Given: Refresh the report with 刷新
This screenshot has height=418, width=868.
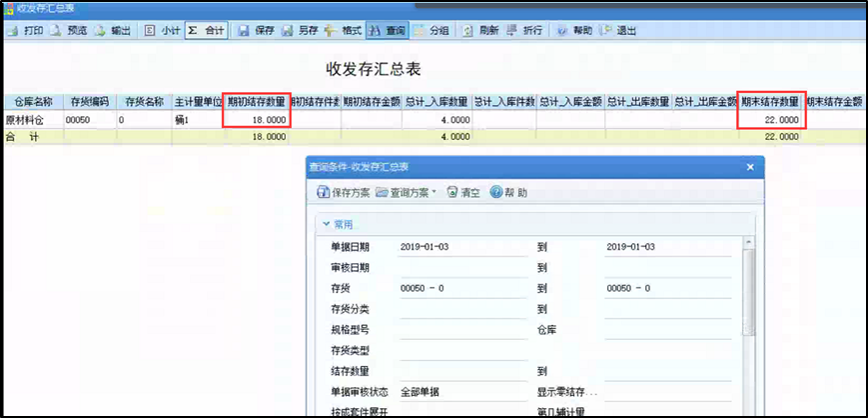Looking at the screenshot, I should [480, 31].
